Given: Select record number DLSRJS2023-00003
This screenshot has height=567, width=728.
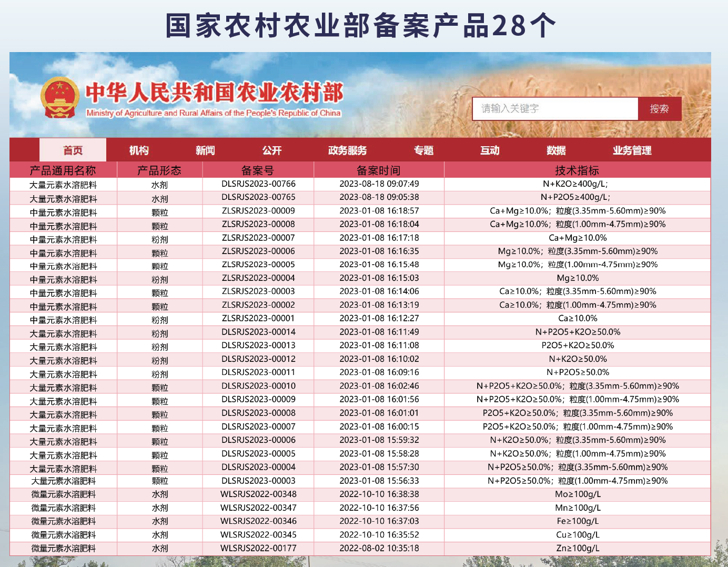Looking at the screenshot, I should click(x=258, y=480).
